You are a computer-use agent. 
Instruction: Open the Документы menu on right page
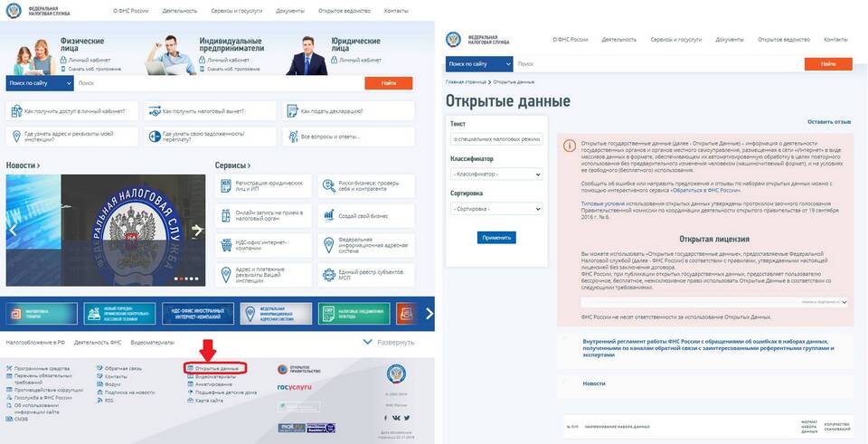point(730,39)
